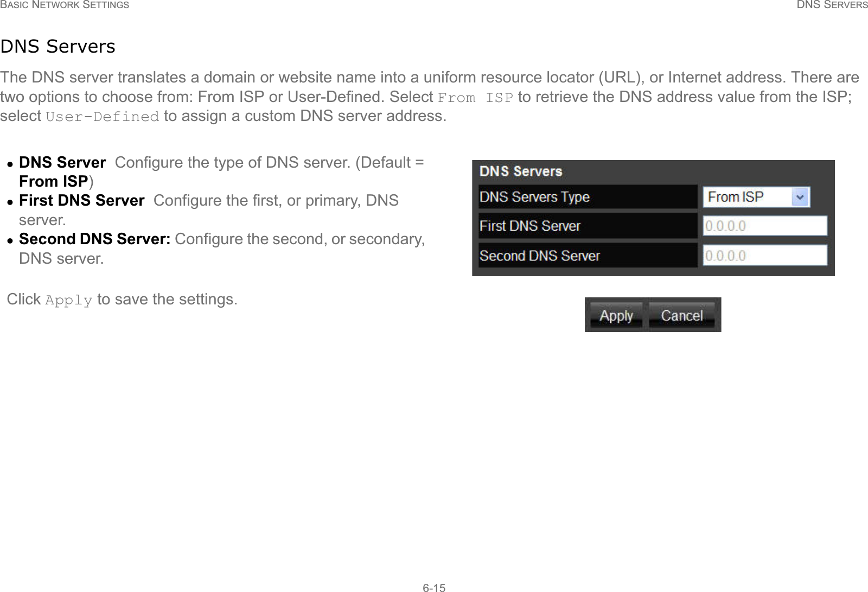Select the DNS Servers Type label
This screenshot has height=592, width=868.
[534, 197]
